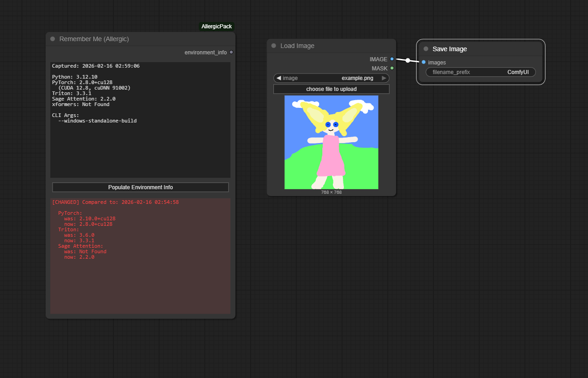Screen dimensions: 588x378
Task: Click the example.png image preview
Action: click(331, 142)
